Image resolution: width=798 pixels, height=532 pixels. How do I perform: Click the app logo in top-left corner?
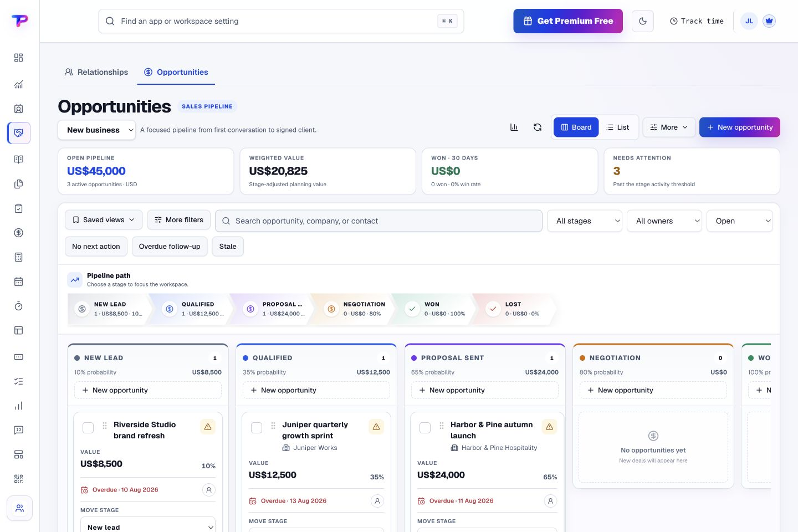pyautogui.click(x=19, y=21)
